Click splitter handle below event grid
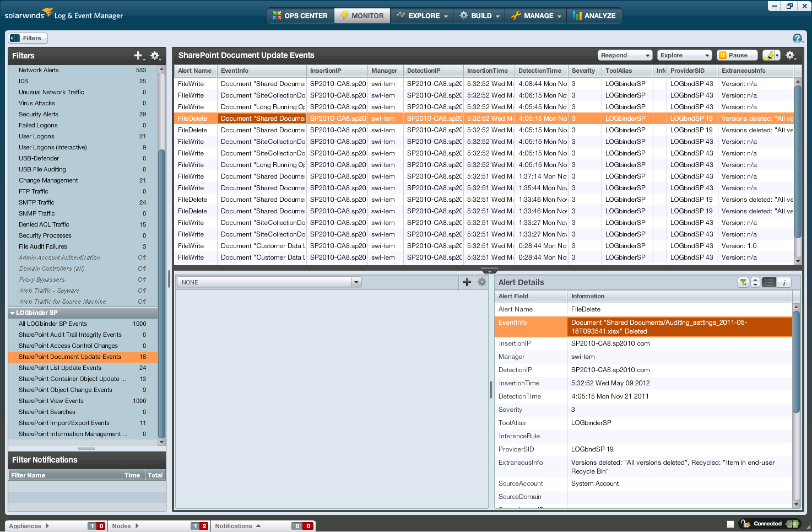Image resolution: width=812 pixels, height=532 pixels. [x=489, y=270]
